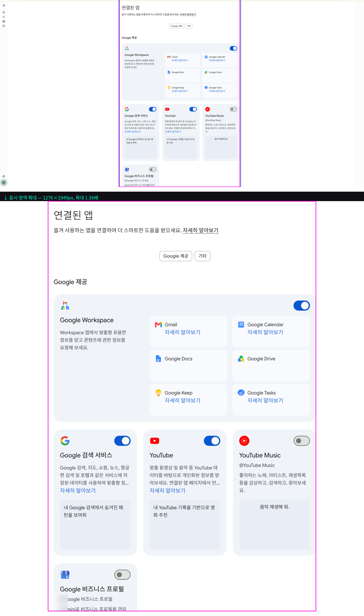Click the Google G logo in the enlarged view

65,441
